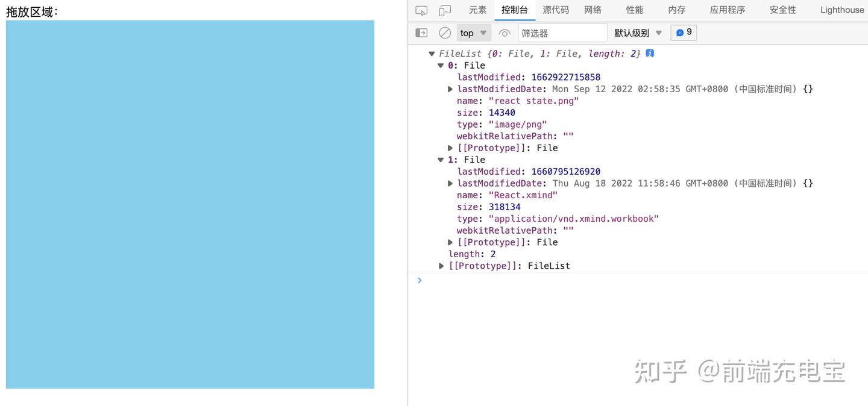Switch to the 安全性 tab
This screenshot has width=868, height=406.
tap(783, 10)
